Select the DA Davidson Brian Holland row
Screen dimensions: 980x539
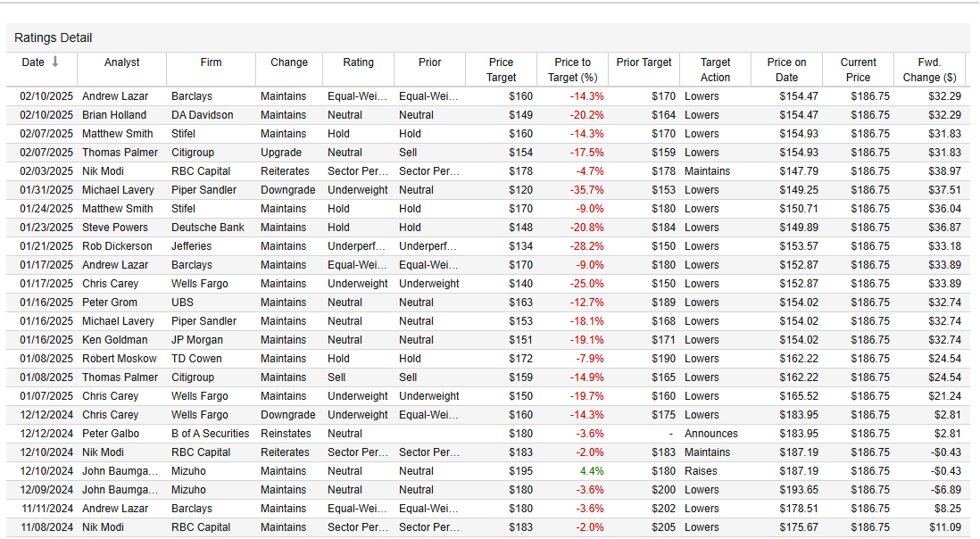(x=486, y=115)
